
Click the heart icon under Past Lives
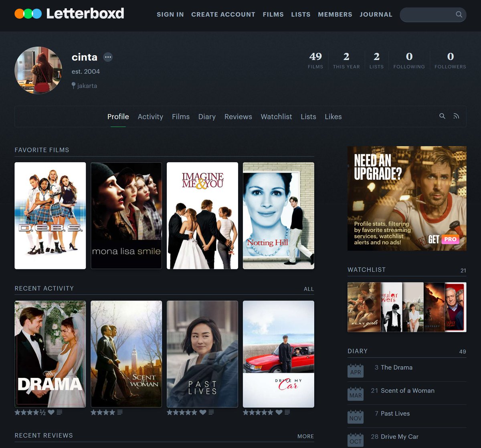pos(203,412)
